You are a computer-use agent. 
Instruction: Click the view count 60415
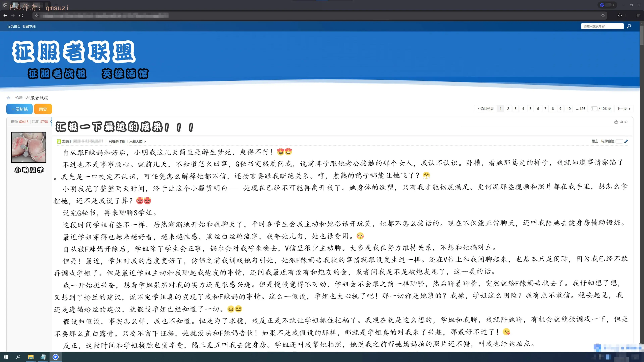pyautogui.click(x=24, y=122)
